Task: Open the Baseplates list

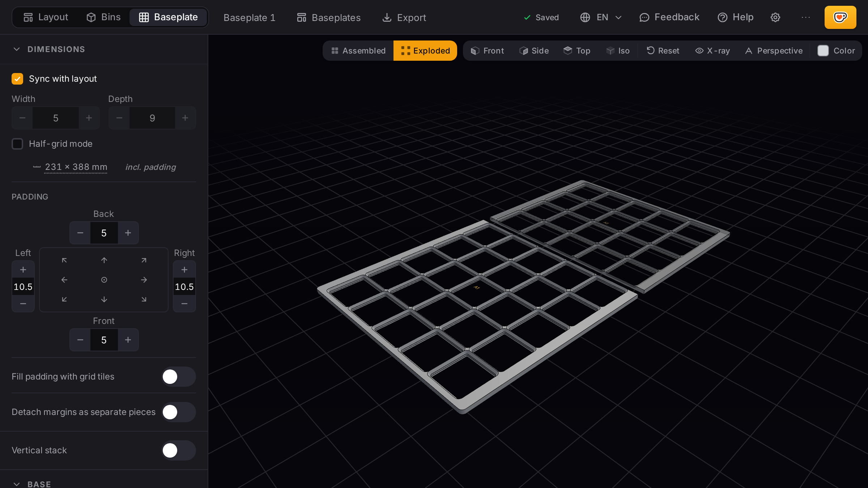Action: click(329, 17)
